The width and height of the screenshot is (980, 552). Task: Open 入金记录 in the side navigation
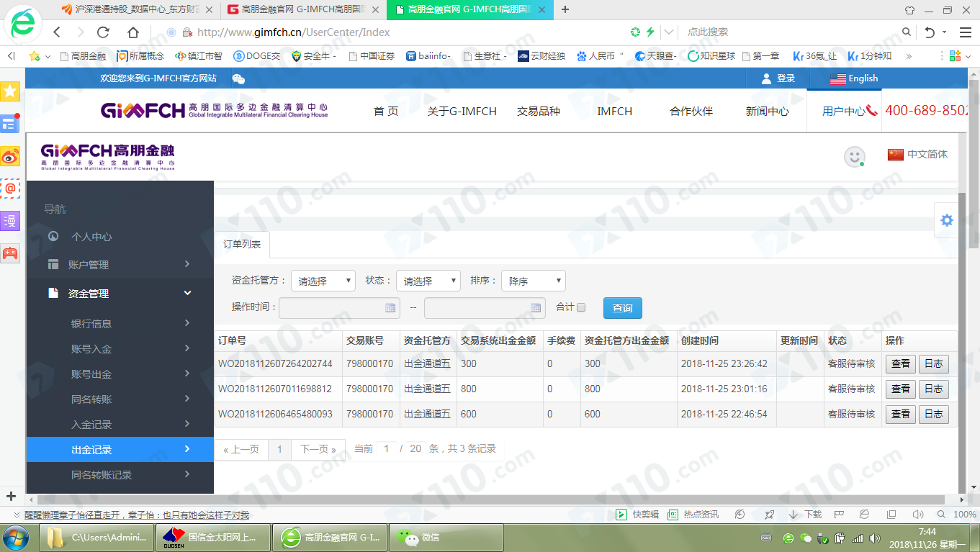[120, 425]
